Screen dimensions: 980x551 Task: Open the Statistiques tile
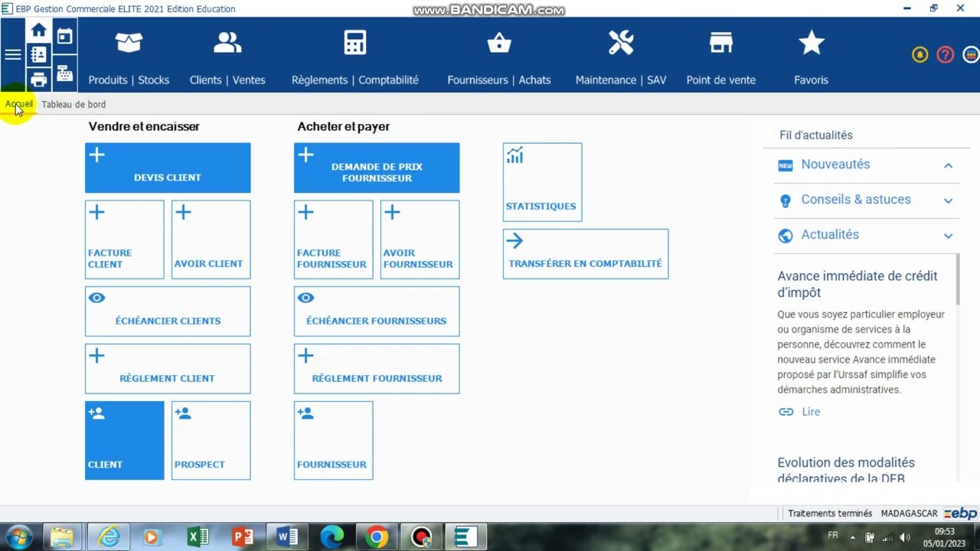[x=542, y=182]
